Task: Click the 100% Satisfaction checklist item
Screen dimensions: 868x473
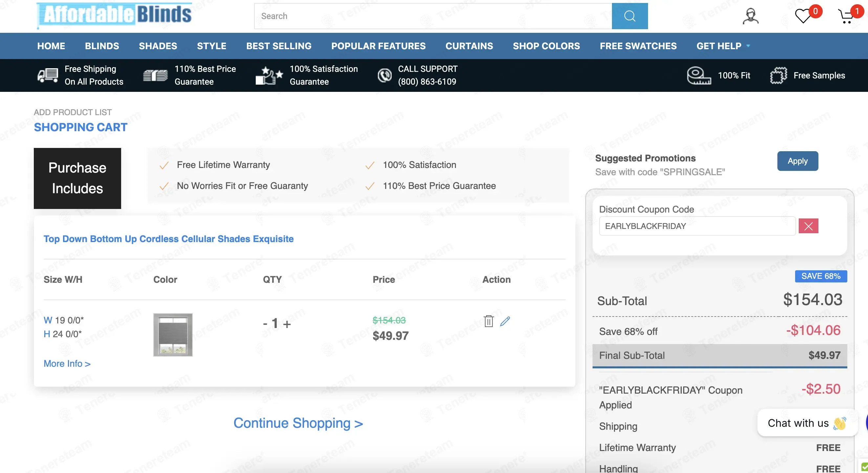Action: coord(420,165)
